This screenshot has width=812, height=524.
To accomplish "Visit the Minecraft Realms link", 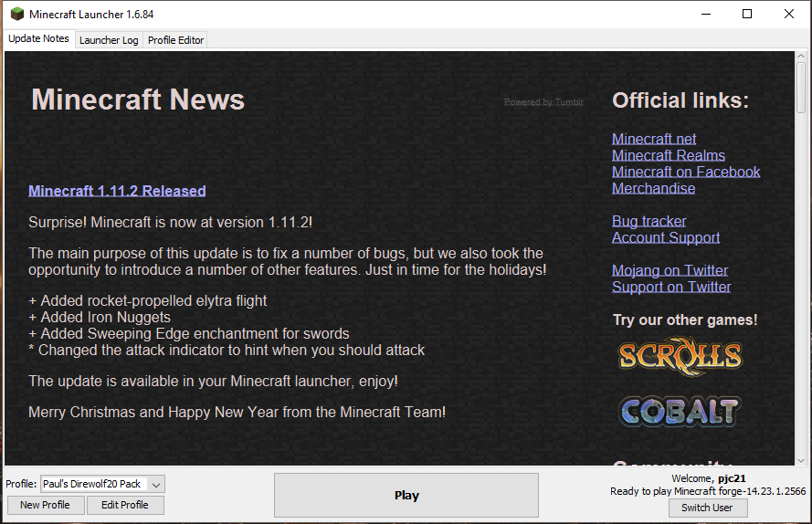I will [669, 155].
